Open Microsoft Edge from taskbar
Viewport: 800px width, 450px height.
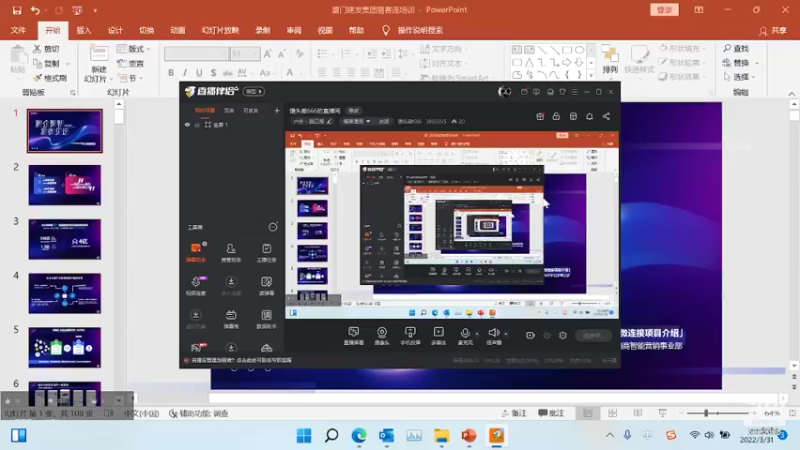coord(359,435)
